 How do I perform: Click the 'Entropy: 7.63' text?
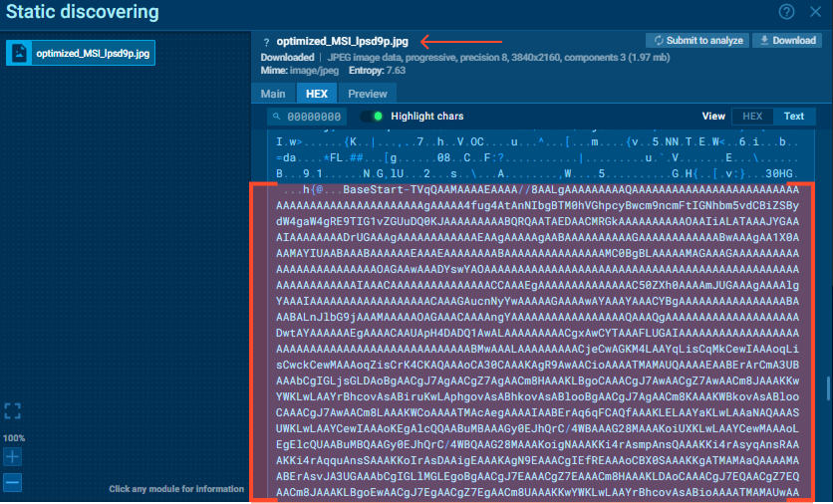click(x=377, y=71)
